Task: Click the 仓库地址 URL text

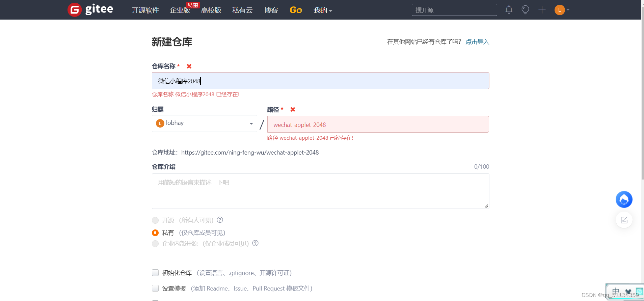Action: click(x=250, y=153)
